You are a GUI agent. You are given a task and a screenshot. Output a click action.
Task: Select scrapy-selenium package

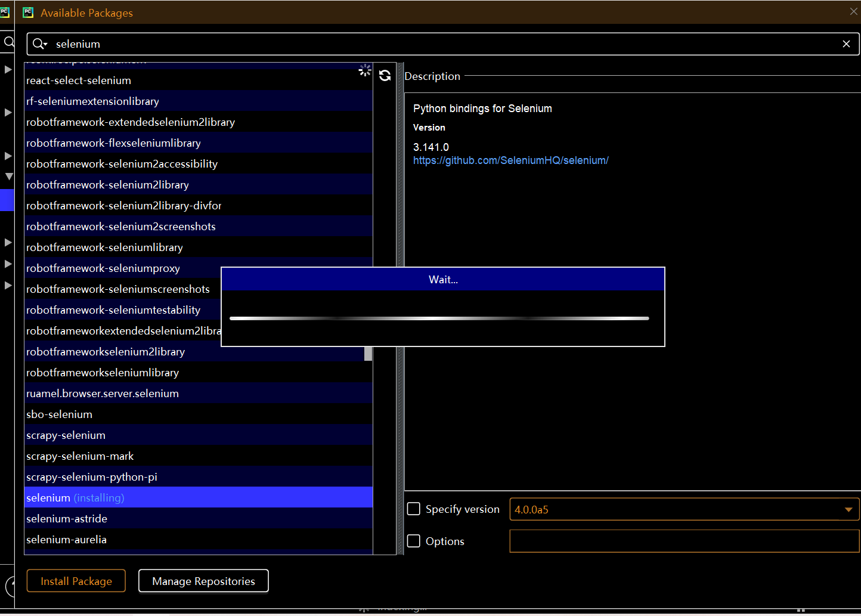click(199, 435)
